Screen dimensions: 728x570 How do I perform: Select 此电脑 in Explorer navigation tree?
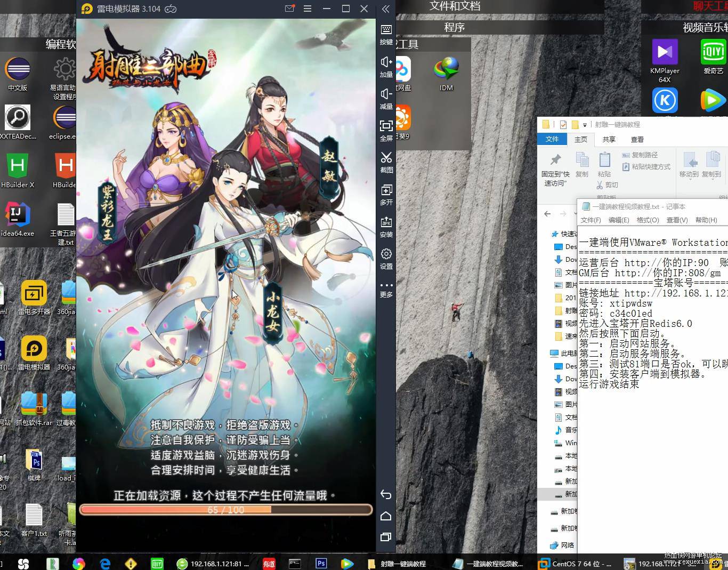coord(564,354)
